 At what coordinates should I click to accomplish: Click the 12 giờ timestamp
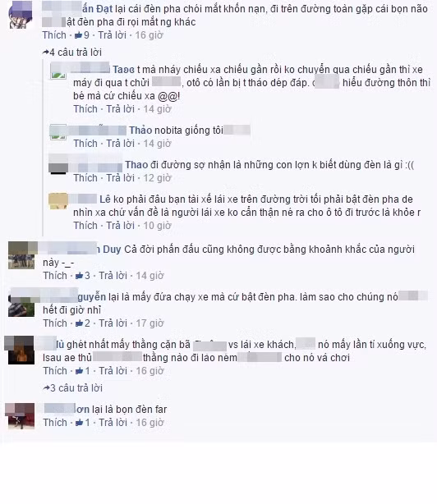(157, 178)
